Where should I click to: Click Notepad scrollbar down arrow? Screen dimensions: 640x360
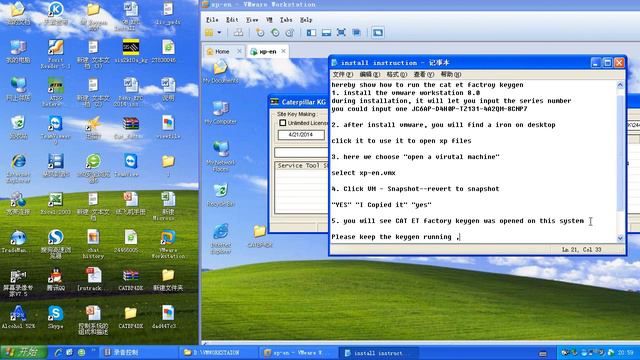click(620, 238)
